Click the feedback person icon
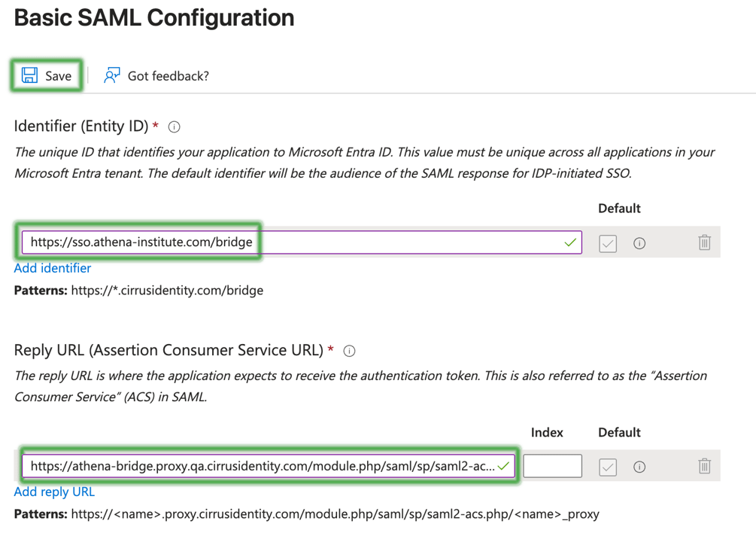 tap(111, 75)
